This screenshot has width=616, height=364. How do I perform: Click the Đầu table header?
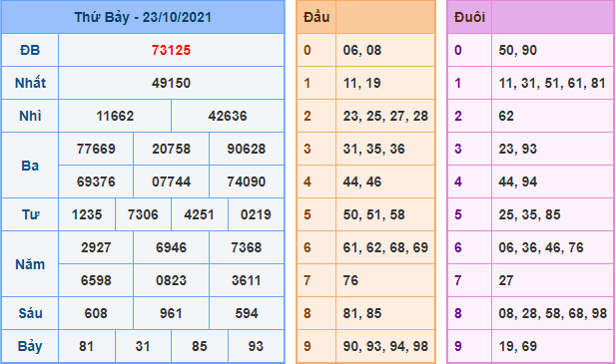click(x=316, y=17)
